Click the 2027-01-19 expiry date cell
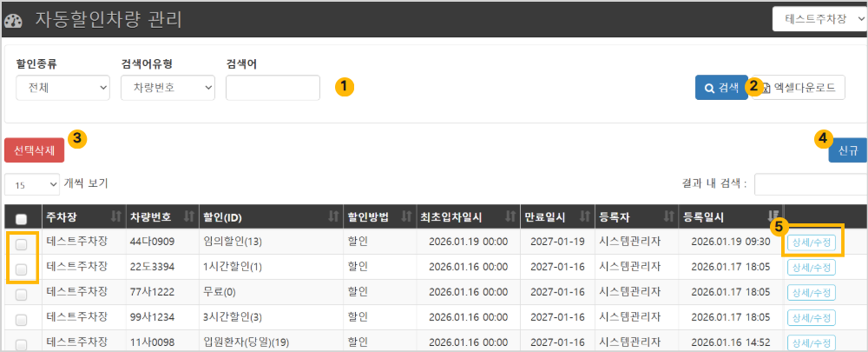 [x=557, y=242]
